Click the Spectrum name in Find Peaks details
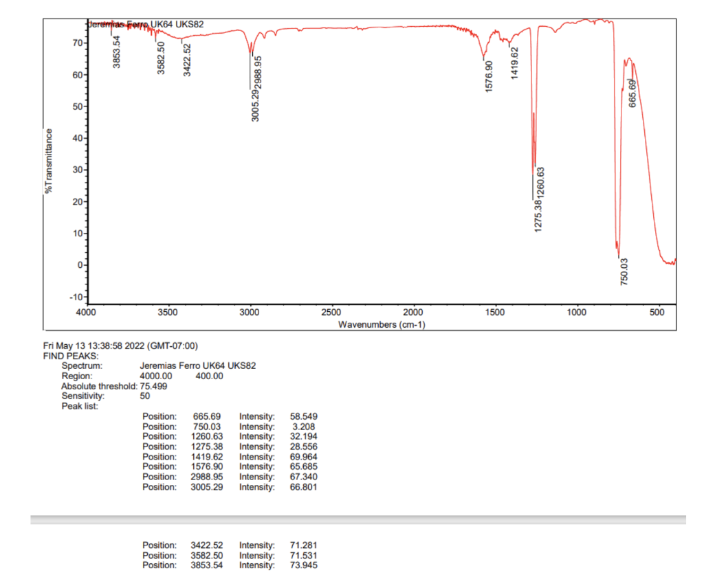This screenshot has width=704, height=588. pos(198,366)
